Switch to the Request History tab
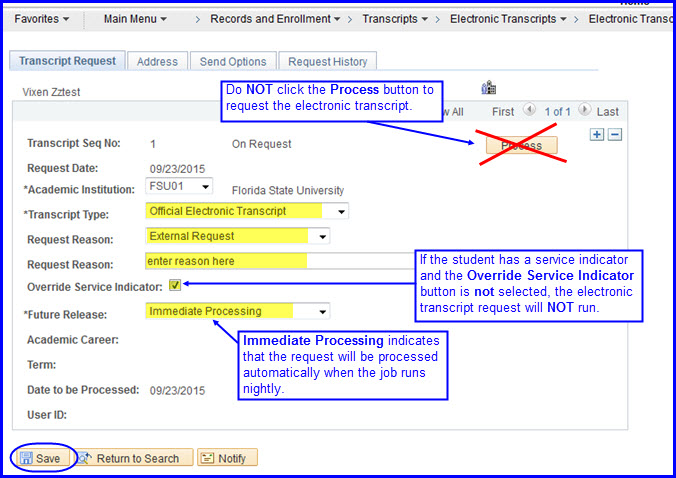The width and height of the screenshot is (676, 478). coord(328,61)
